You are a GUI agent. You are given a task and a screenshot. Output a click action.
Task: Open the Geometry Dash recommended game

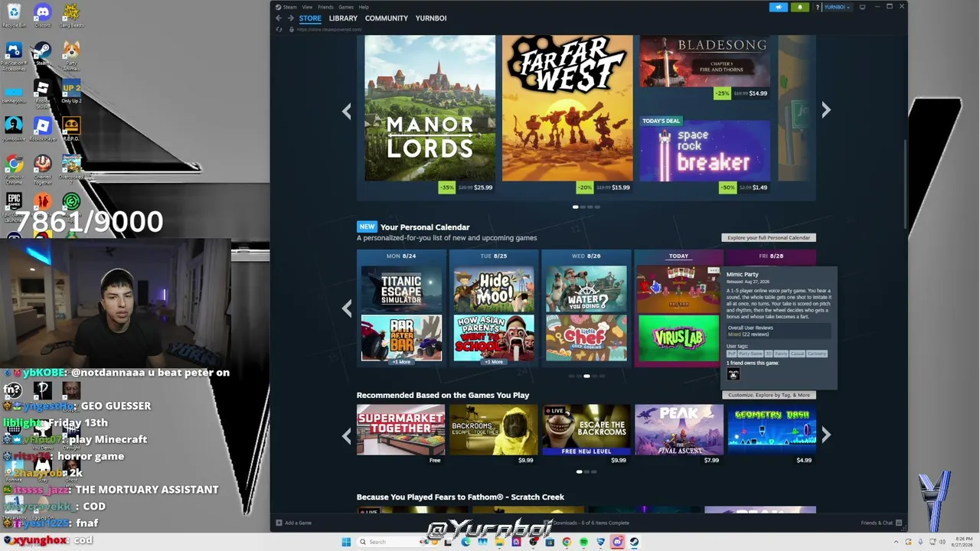point(772,429)
